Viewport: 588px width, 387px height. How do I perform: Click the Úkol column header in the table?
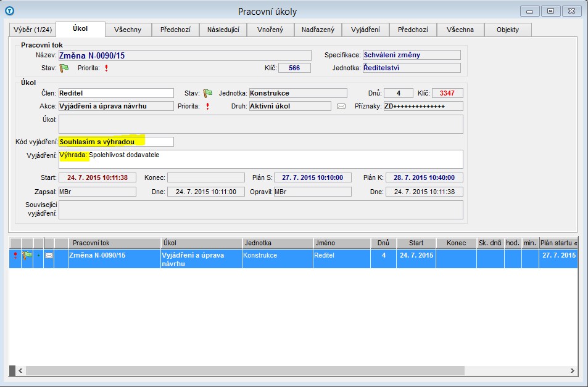click(x=202, y=243)
